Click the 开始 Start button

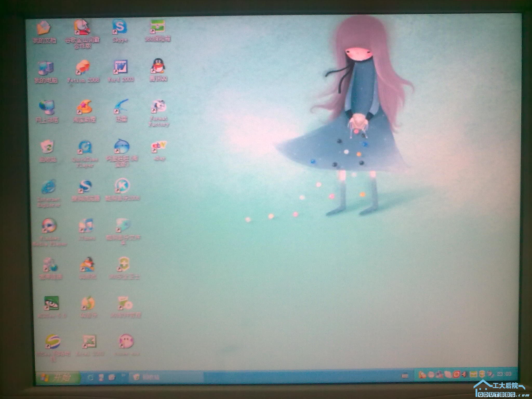[x=58, y=377]
